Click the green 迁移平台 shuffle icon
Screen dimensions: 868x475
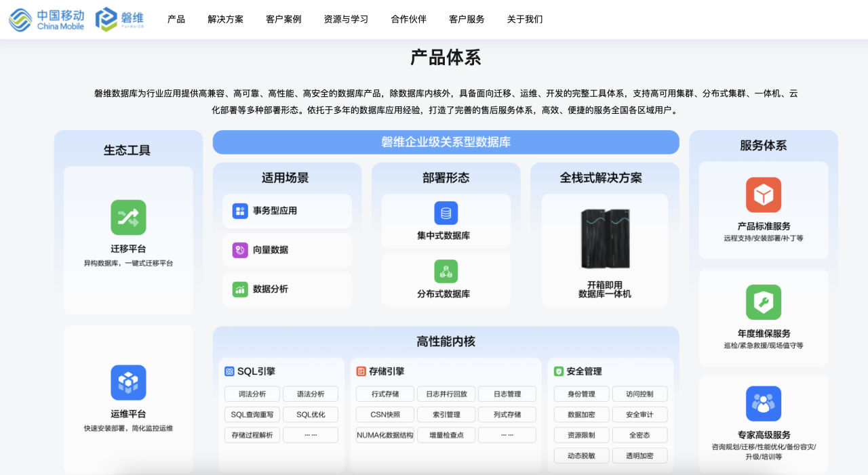(x=128, y=218)
